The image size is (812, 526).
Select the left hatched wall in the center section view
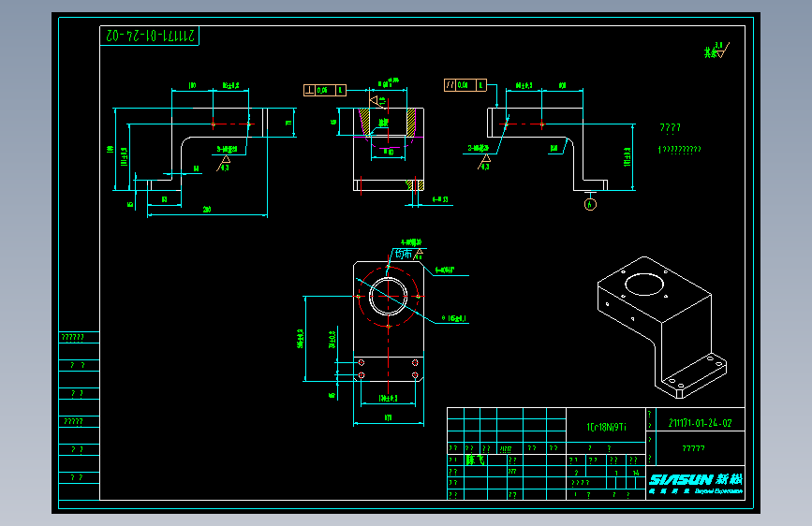(x=364, y=121)
